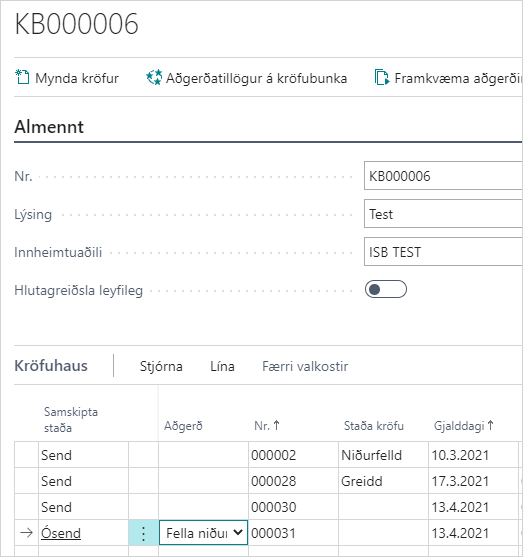
Task: Expand the Lína menu
Action: tap(222, 366)
